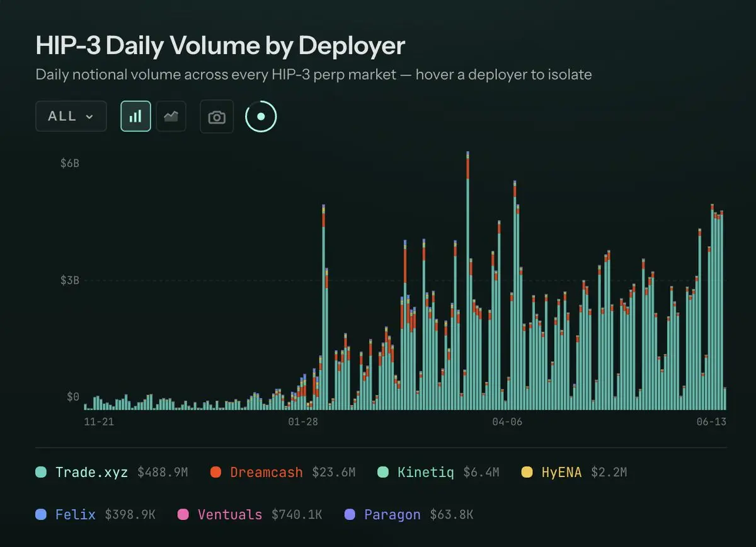Isolate the HyENA deployer label
The image size is (756, 547).
(x=561, y=472)
